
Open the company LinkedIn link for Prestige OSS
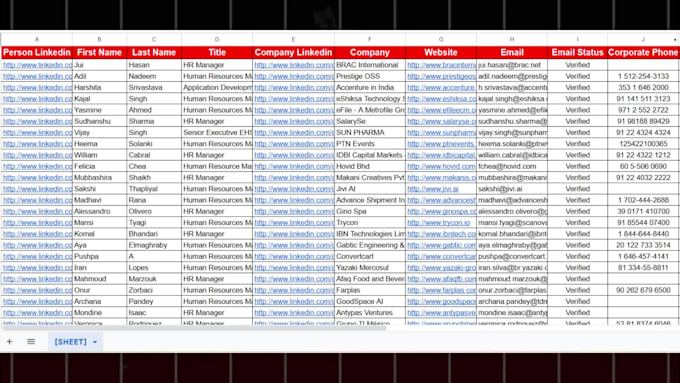click(x=294, y=76)
